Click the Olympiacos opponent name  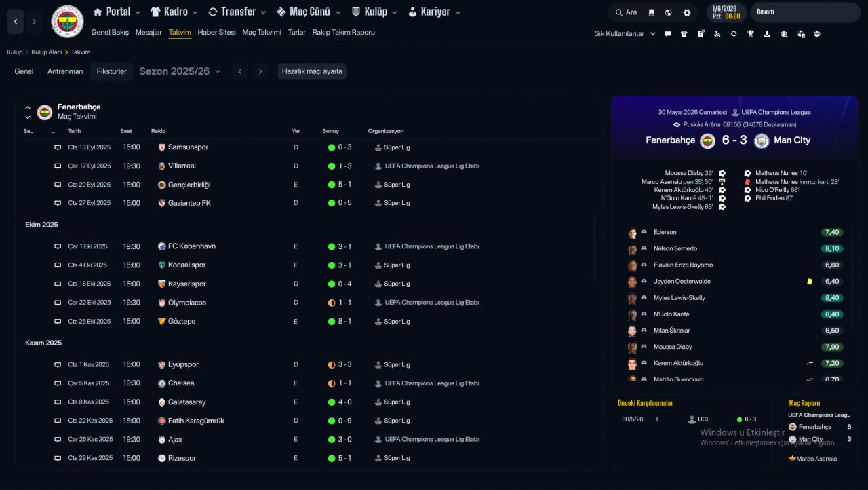[187, 303]
